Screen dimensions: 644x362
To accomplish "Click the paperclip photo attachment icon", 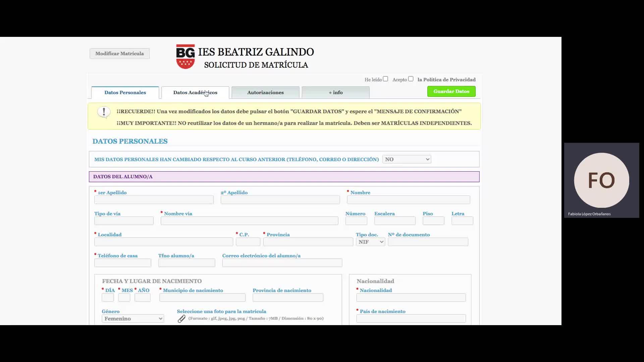I will tap(181, 319).
